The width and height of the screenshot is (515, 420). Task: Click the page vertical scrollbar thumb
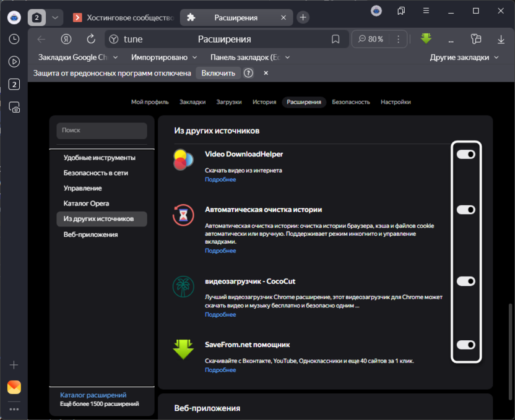point(510,352)
